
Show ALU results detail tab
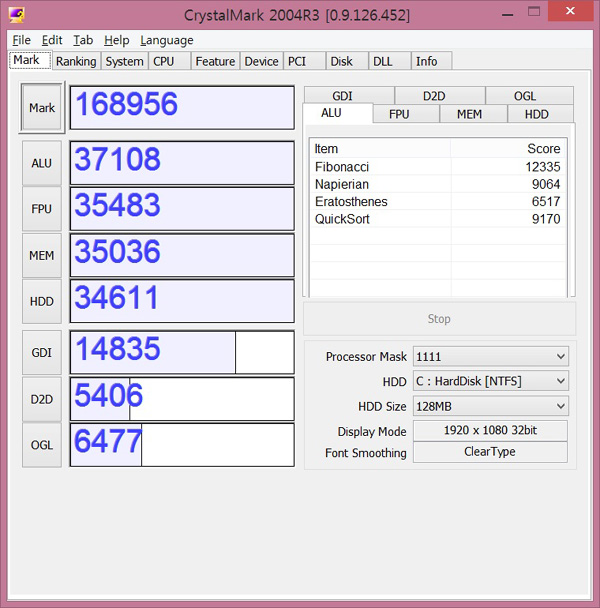338,113
